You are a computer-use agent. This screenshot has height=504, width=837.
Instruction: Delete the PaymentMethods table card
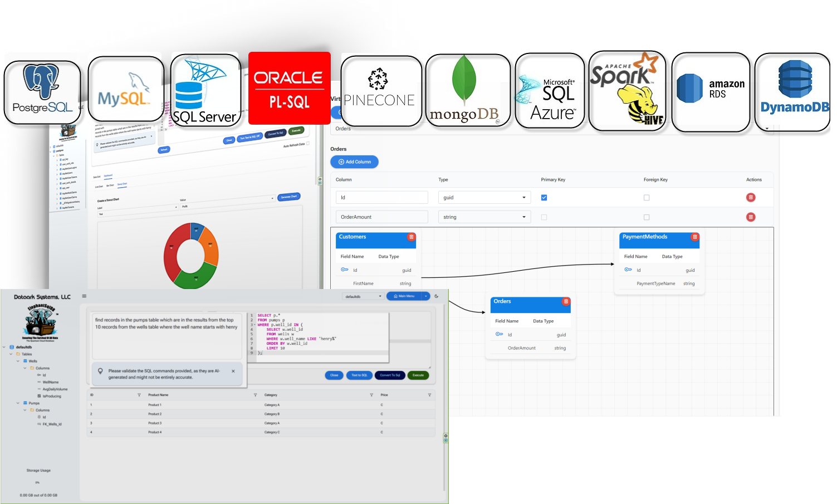tap(694, 237)
